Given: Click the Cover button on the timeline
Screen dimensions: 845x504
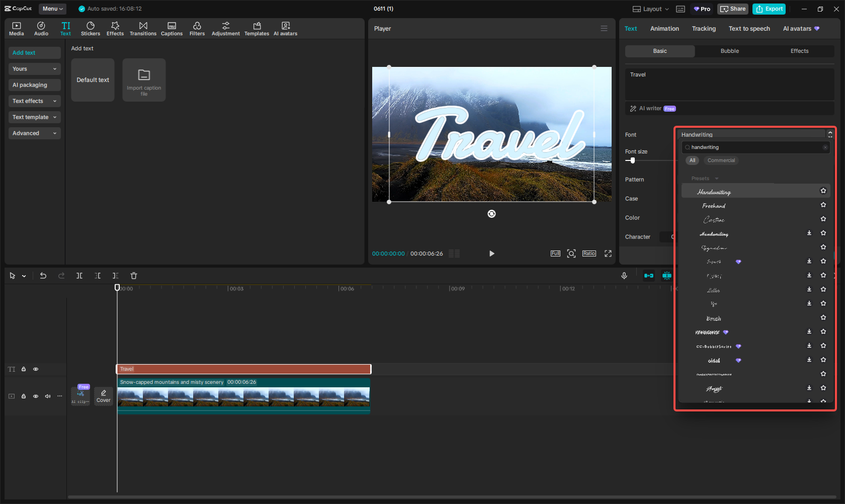Looking at the screenshot, I should [103, 396].
